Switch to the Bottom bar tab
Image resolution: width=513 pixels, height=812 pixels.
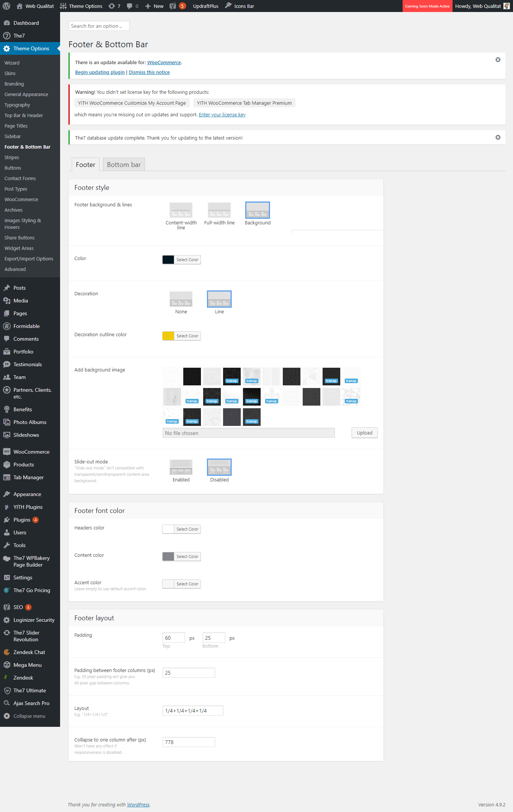pyautogui.click(x=124, y=164)
